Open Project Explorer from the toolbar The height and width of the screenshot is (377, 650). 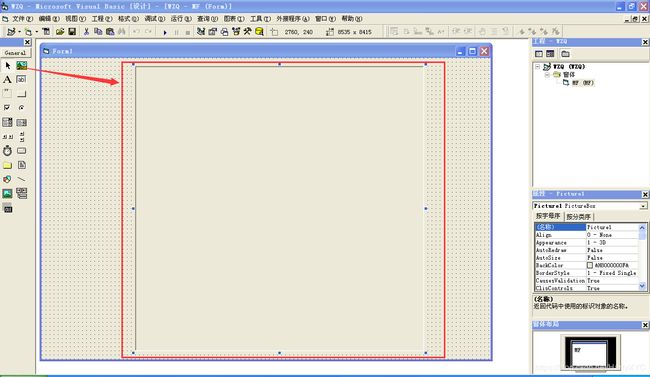[x=201, y=32]
